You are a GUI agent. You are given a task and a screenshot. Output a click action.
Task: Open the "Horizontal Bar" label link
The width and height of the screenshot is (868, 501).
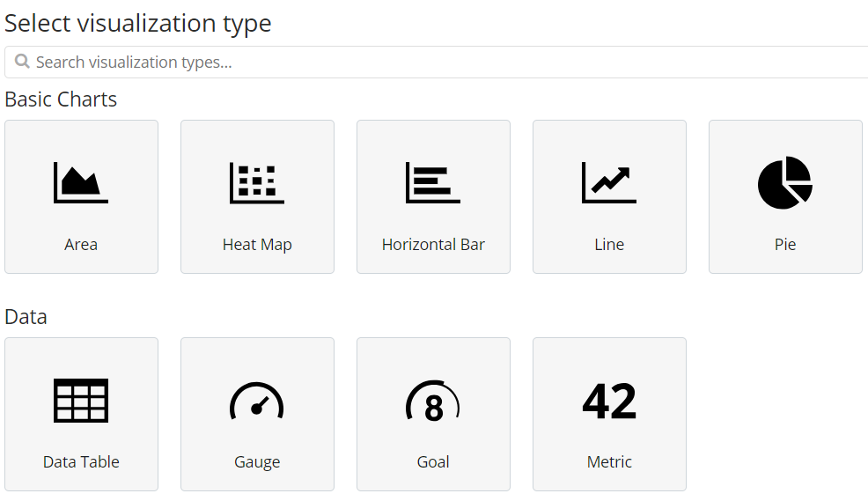click(433, 245)
